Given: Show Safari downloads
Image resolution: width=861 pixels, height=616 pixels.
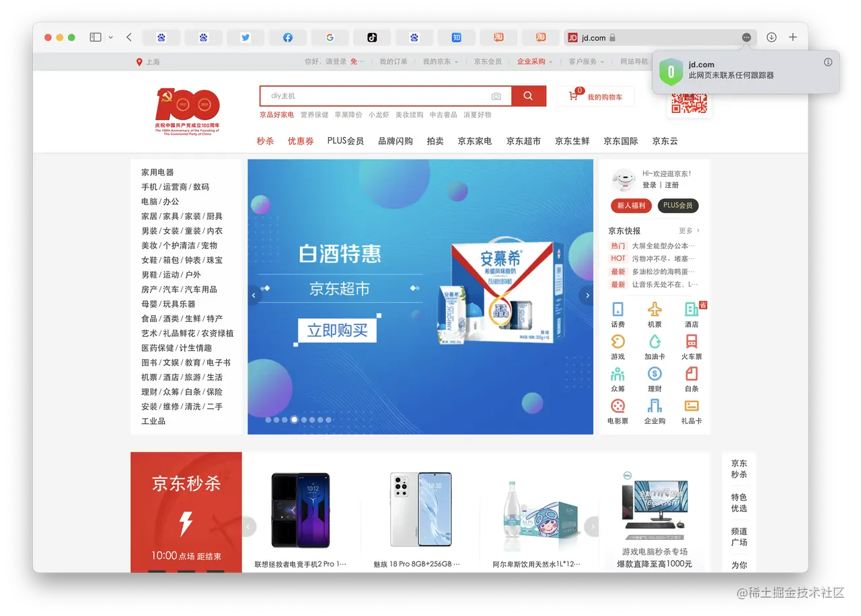Looking at the screenshot, I should click(772, 38).
